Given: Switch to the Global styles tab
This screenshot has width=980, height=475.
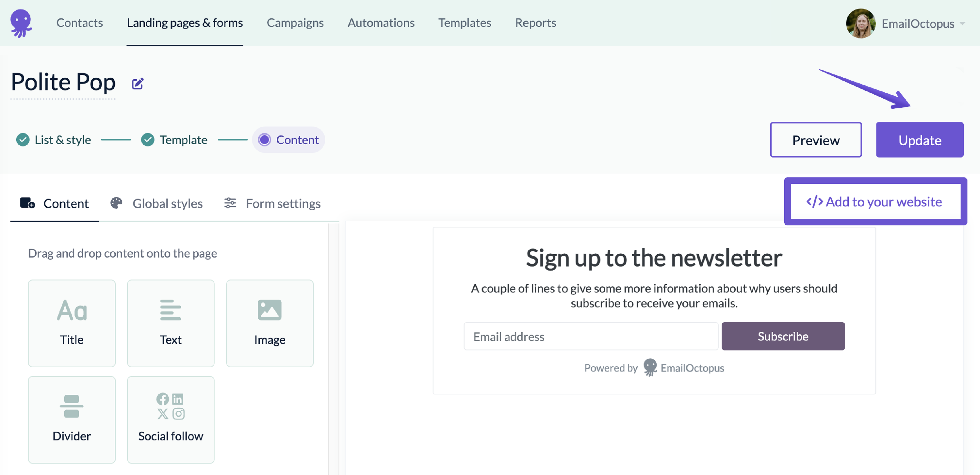Looking at the screenshot, I should coord(156,203).
